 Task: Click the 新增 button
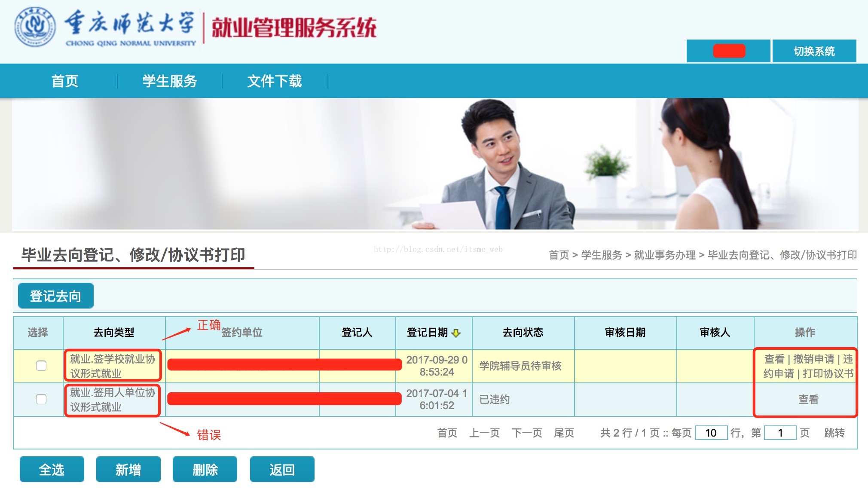(x=128, y=469)
